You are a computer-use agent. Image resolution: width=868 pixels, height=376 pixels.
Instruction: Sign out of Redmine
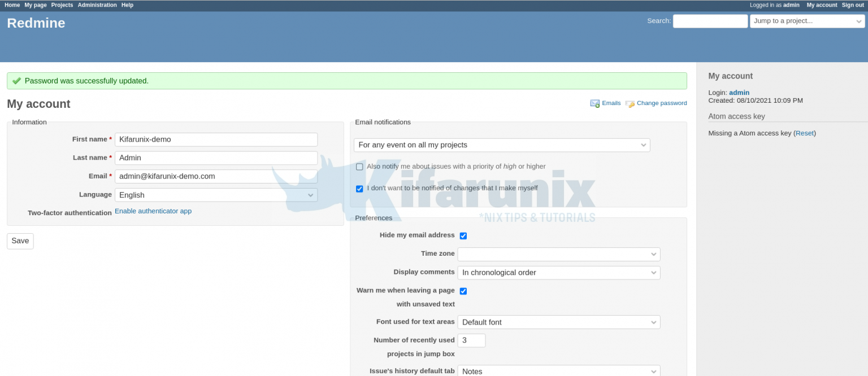click(852, 5)
